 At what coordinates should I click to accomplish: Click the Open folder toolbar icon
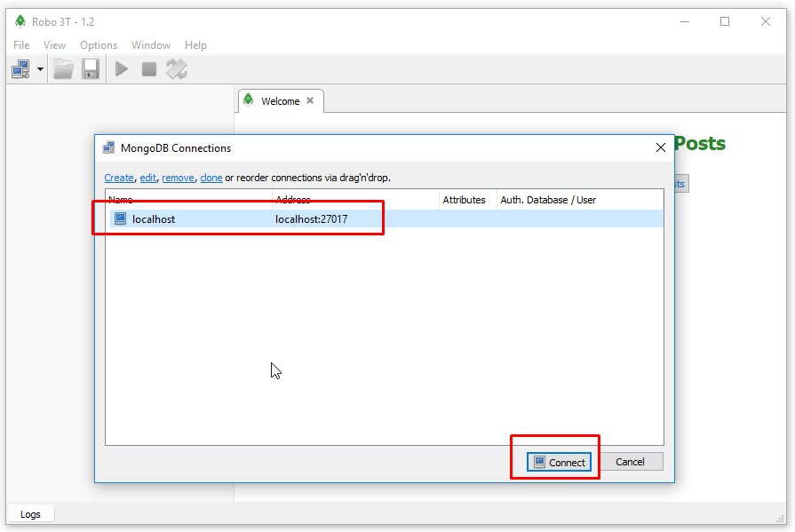coord(63,69)
